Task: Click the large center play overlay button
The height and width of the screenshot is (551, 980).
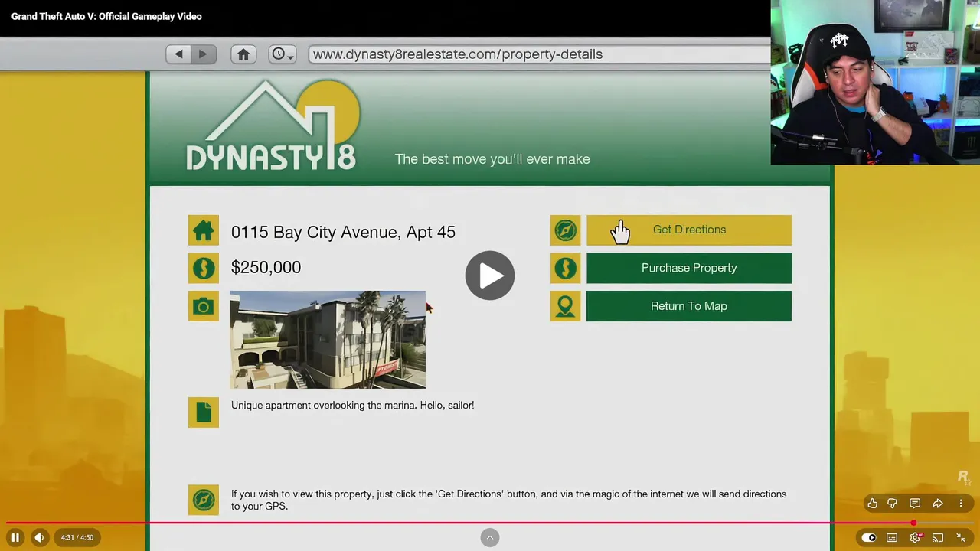Action: coord(490,275)
